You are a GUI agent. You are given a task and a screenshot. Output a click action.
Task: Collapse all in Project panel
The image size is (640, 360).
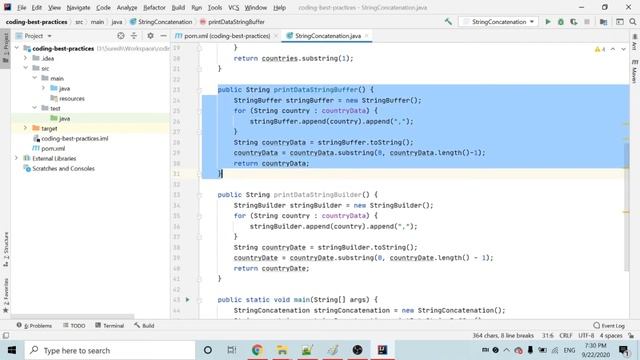click(134, 36)
